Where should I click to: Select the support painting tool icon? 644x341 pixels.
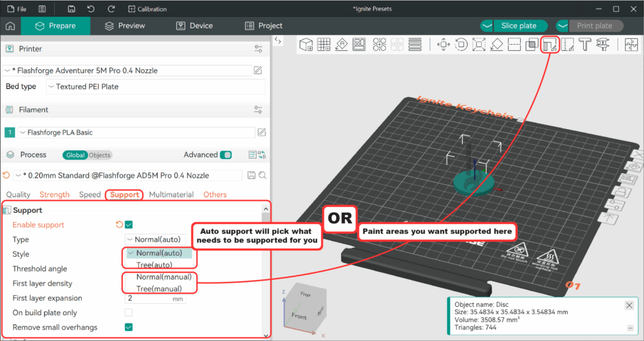coord(549,45)
